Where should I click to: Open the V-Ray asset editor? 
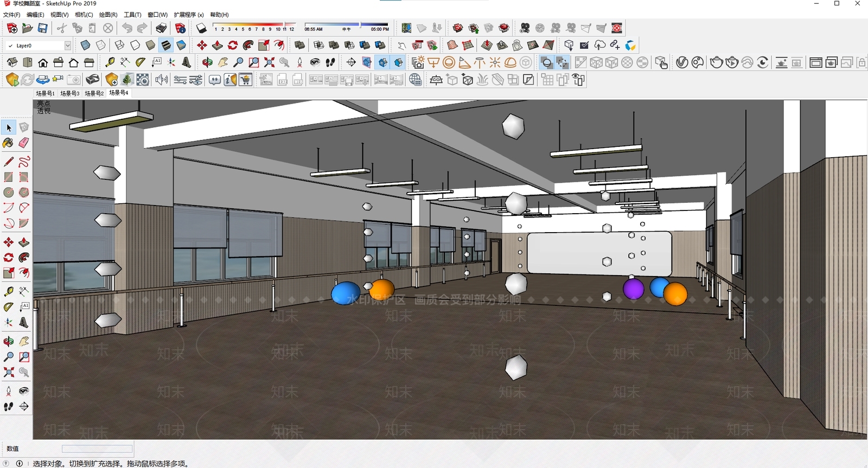coord(682,62)
